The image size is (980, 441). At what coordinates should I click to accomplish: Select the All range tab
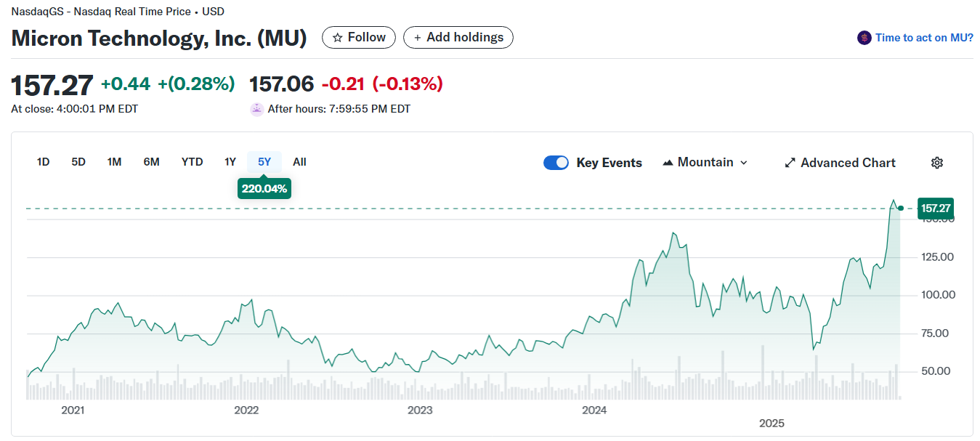299,162
